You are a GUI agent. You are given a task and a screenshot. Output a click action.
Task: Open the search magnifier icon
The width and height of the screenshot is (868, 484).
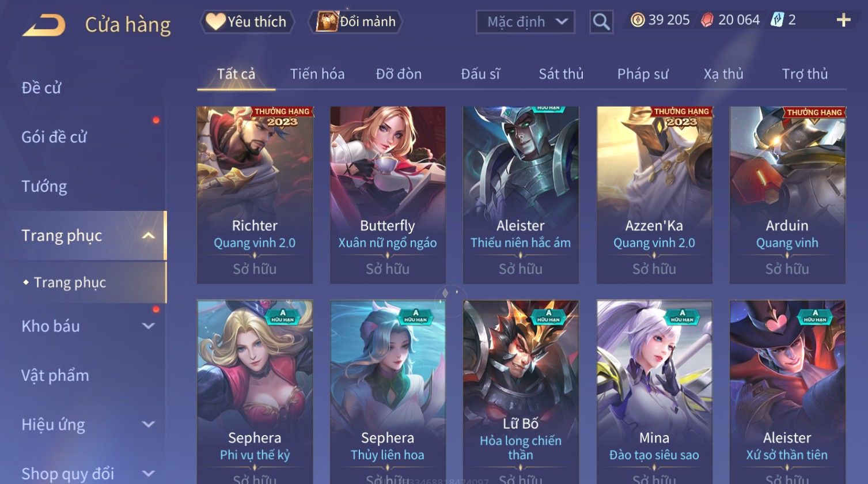click(601, 22)
